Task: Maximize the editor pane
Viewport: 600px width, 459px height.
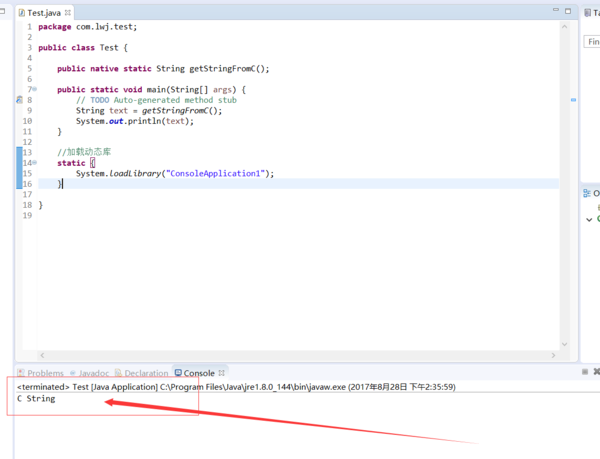Action: coord(568,11)
